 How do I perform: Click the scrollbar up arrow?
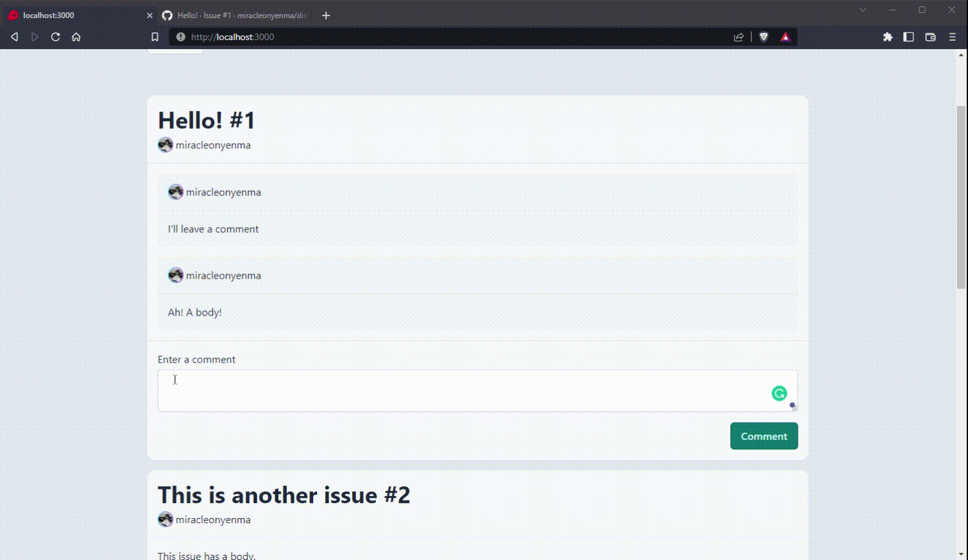[x=962, y=55]
